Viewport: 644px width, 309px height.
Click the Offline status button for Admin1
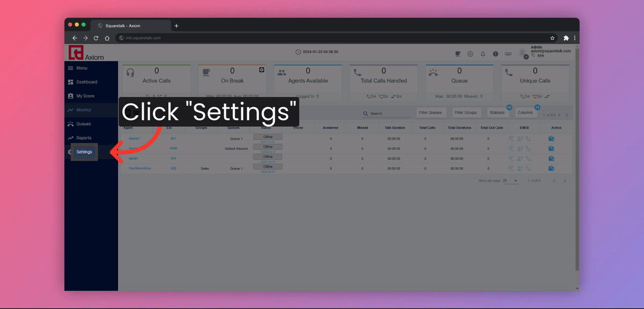point(268,137)
